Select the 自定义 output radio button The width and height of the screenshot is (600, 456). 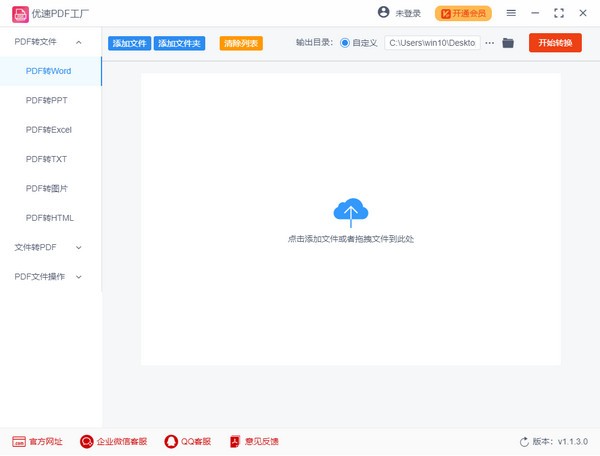point(345,43)
